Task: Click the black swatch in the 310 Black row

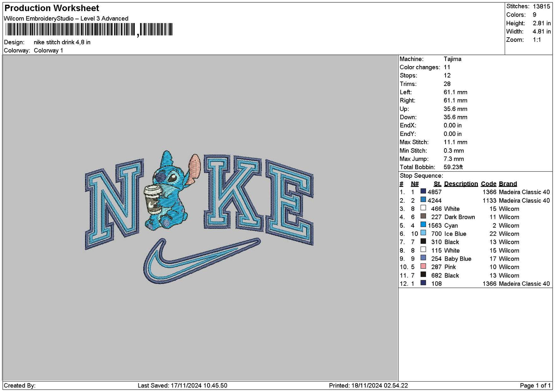Action: point(423,241)
